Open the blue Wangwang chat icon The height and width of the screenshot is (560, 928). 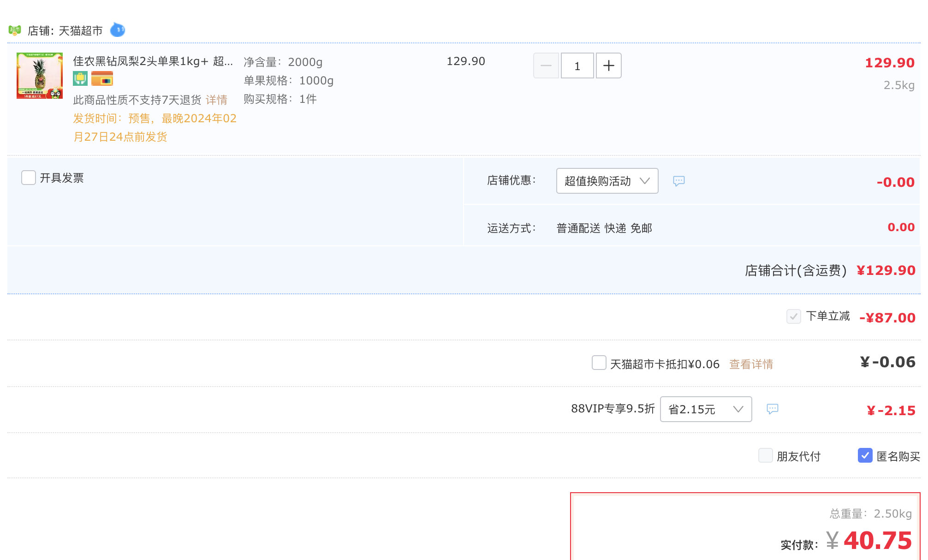coord(118,30)
